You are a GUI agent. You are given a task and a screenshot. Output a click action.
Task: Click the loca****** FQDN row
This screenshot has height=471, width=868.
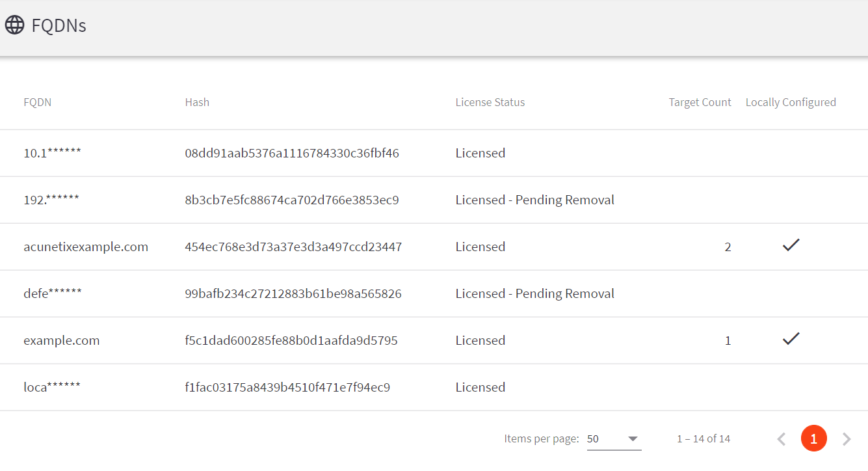click(x=52, y=388)
